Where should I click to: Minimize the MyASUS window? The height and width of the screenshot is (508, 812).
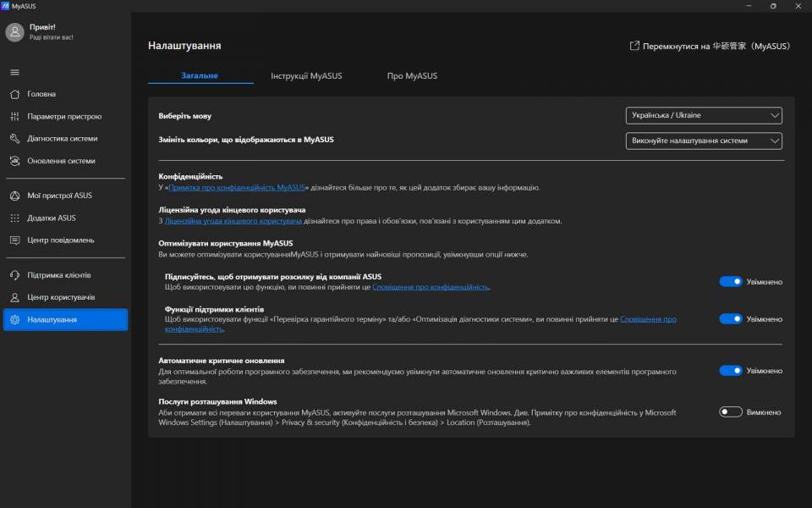[749, 6]
